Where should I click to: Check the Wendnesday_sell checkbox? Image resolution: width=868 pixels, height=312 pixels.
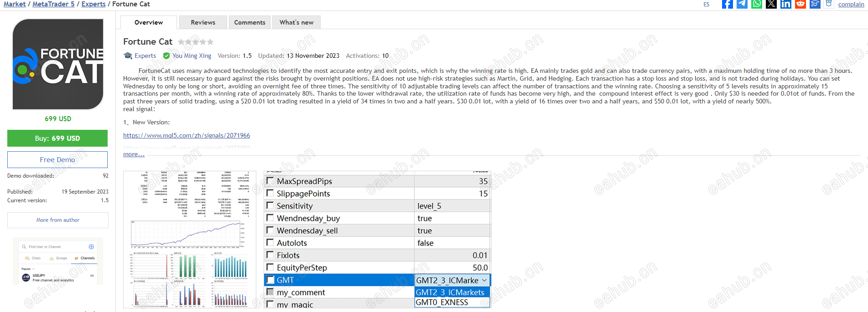point(270,230)
